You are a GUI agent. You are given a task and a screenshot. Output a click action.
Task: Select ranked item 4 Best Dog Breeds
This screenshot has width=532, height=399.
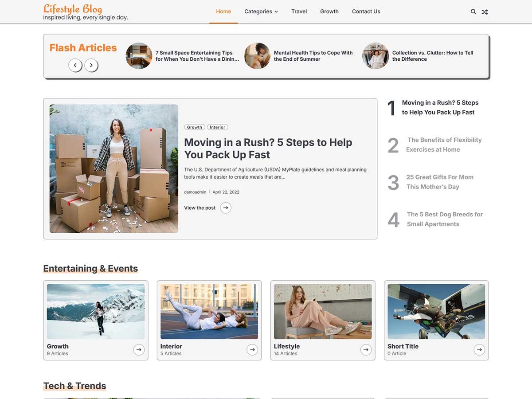coord(445,219)
